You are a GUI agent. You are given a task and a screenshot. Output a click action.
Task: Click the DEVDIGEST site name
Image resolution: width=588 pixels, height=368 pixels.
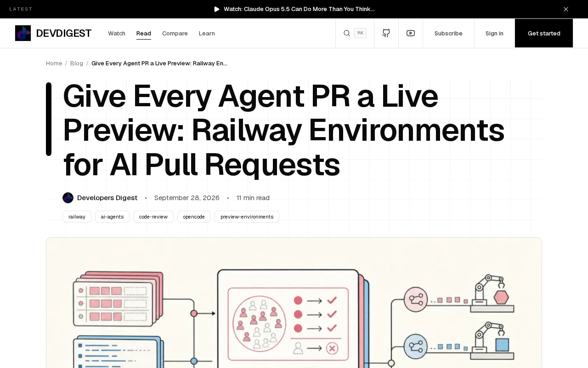click(64, 33)
